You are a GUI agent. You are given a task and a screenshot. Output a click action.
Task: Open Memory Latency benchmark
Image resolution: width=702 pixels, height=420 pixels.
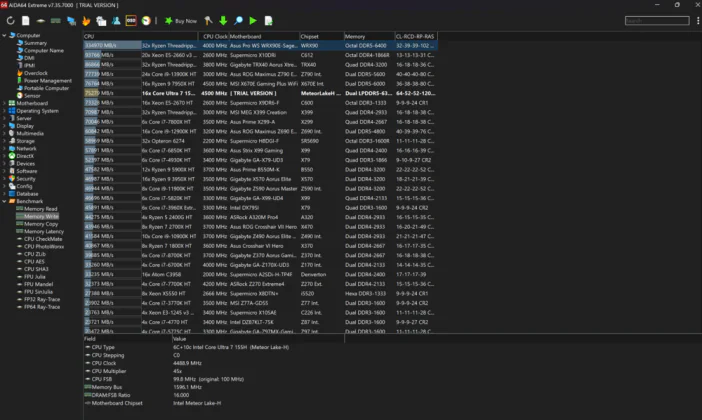(x=43, y=231)
